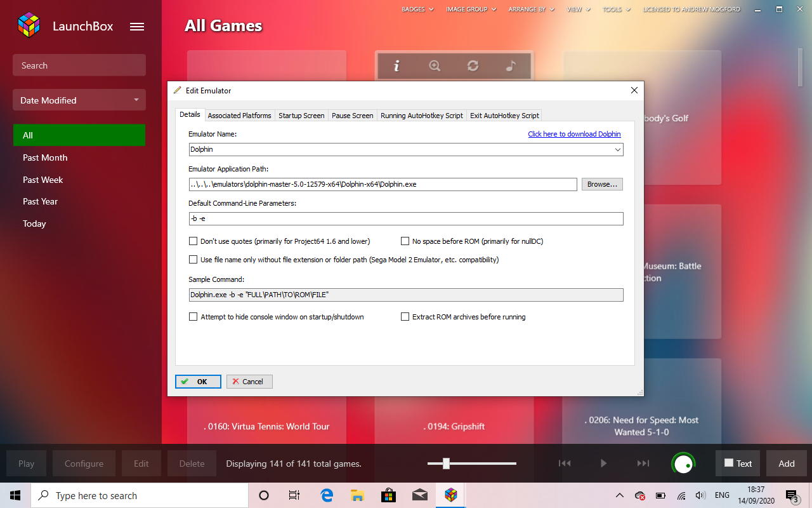Open Cortana circle on taskbar
Image resolution: width=812 pixels, height=508 pixels.
tap(264, 495)
